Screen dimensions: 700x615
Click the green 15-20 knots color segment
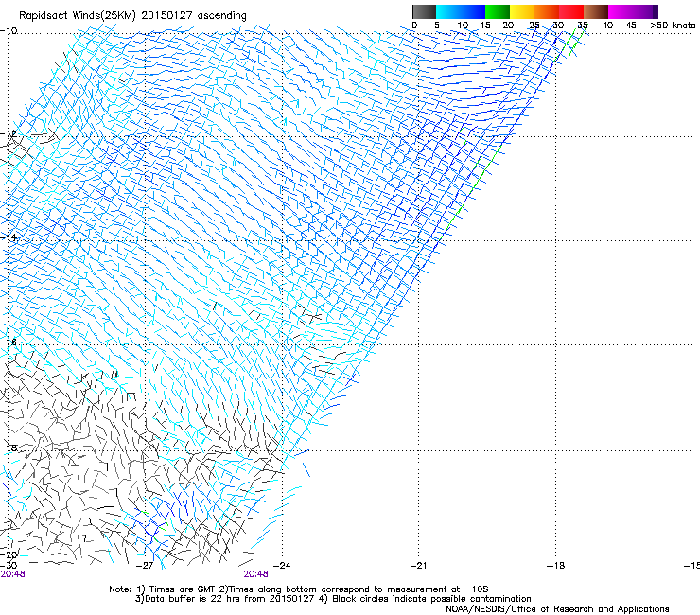(x=498, y=11)
